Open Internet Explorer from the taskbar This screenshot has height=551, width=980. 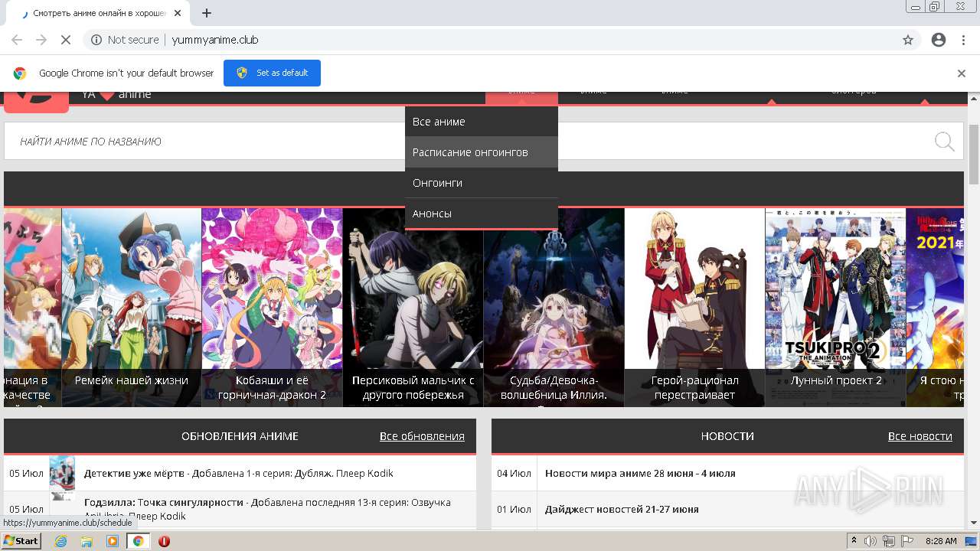coord(60,541)
